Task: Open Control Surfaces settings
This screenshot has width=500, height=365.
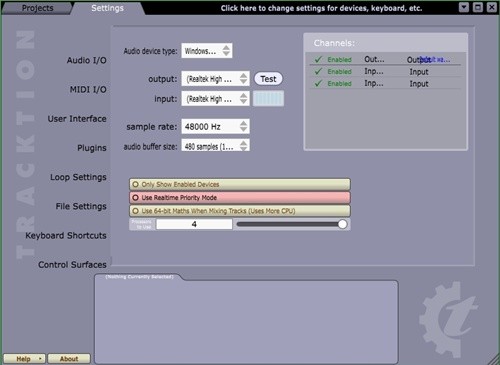Action: point(72,265)
